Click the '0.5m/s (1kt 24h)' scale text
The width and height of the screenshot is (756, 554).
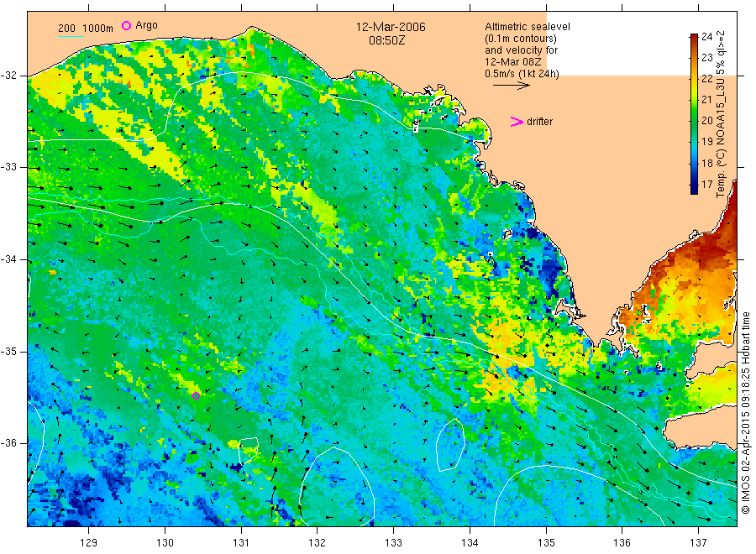click(522, 74)
